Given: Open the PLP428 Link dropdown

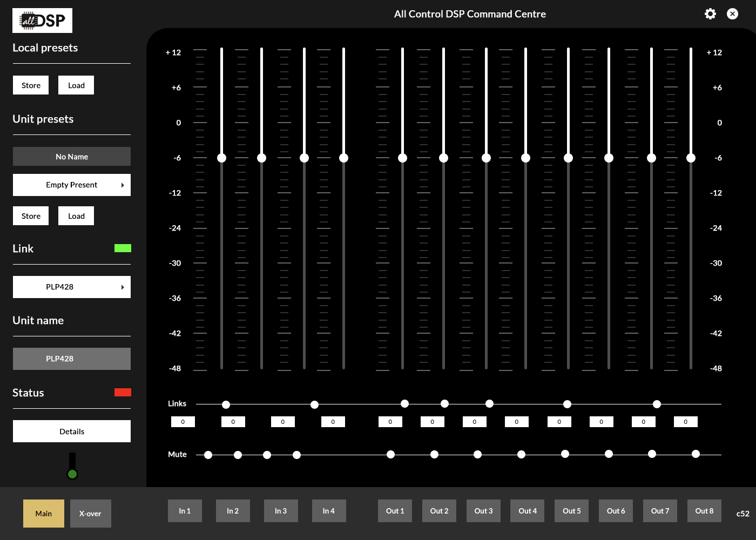Looking at the screenshot, I should click(72, 287).
